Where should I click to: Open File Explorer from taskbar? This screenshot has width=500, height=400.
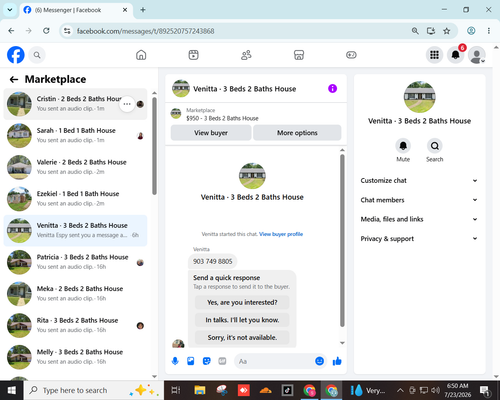coord(200,390)
